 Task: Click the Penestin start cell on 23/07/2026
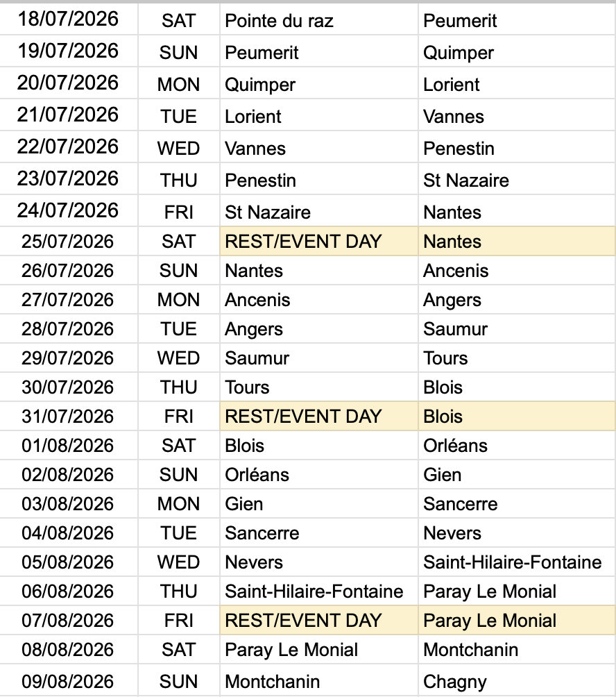pos(319,180)
